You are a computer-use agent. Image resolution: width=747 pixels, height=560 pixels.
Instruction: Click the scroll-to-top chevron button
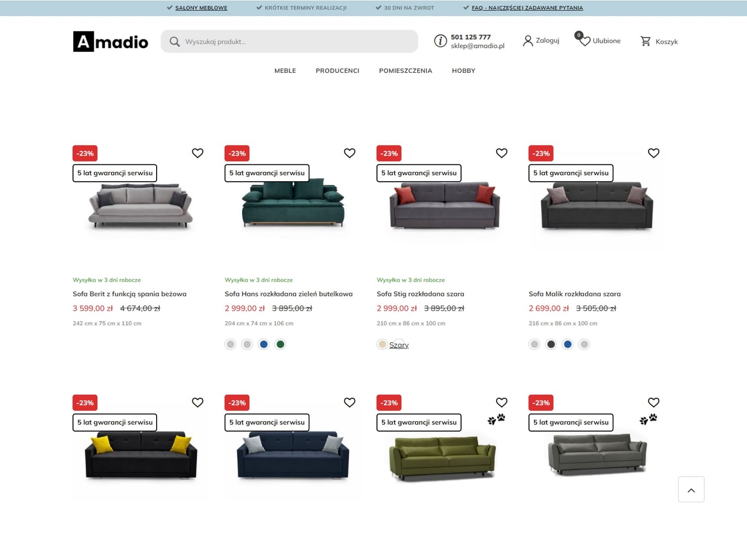[x=691, y=490]
